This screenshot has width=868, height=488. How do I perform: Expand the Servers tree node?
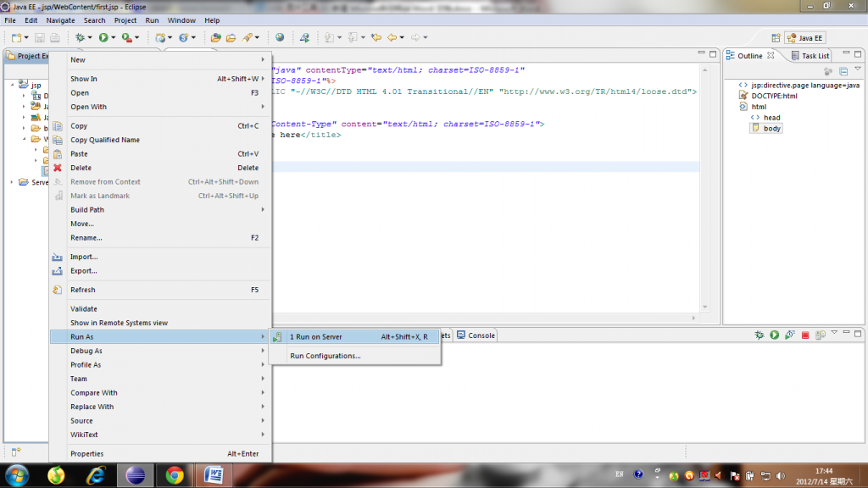click(11, 182)
